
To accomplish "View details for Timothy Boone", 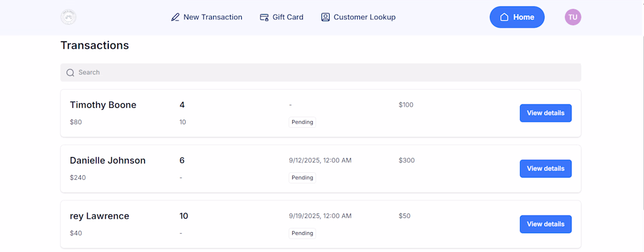I will point(545,113).
